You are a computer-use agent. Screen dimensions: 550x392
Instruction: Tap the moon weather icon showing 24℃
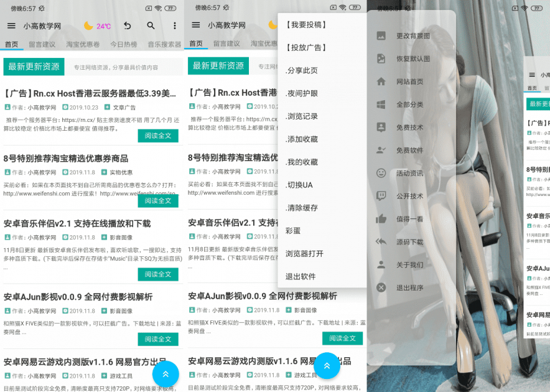click(93, 26)
